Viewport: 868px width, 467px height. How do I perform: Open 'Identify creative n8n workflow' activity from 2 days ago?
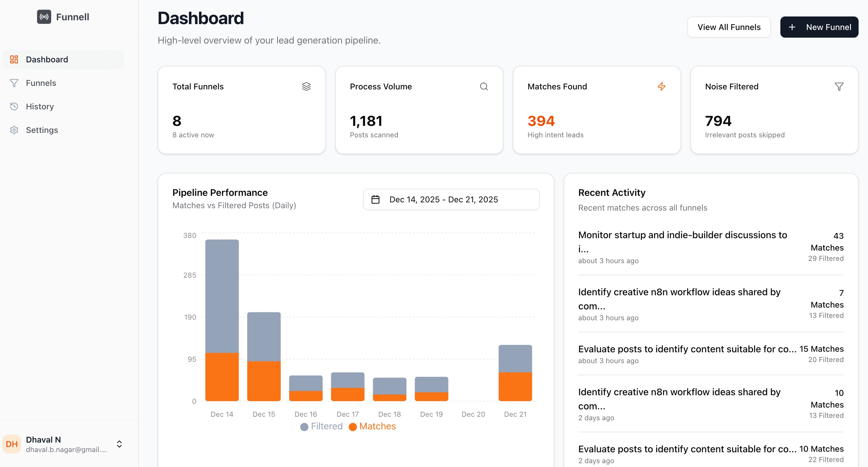click(x=711, y=404)
